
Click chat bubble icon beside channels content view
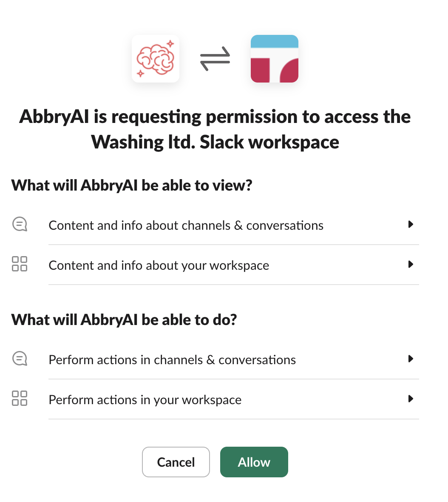tap(20, 224)
